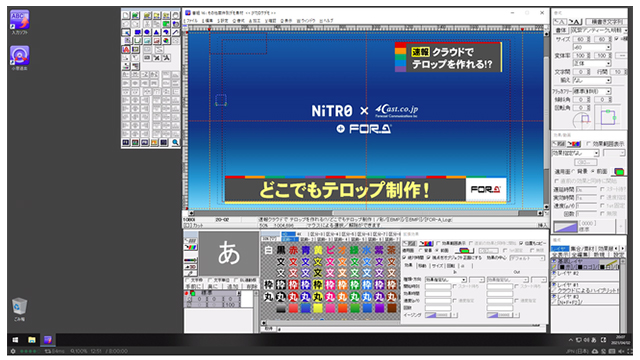Click the 全表示 button in layer panel
This screenshot has width=640, height=360.
560,254
